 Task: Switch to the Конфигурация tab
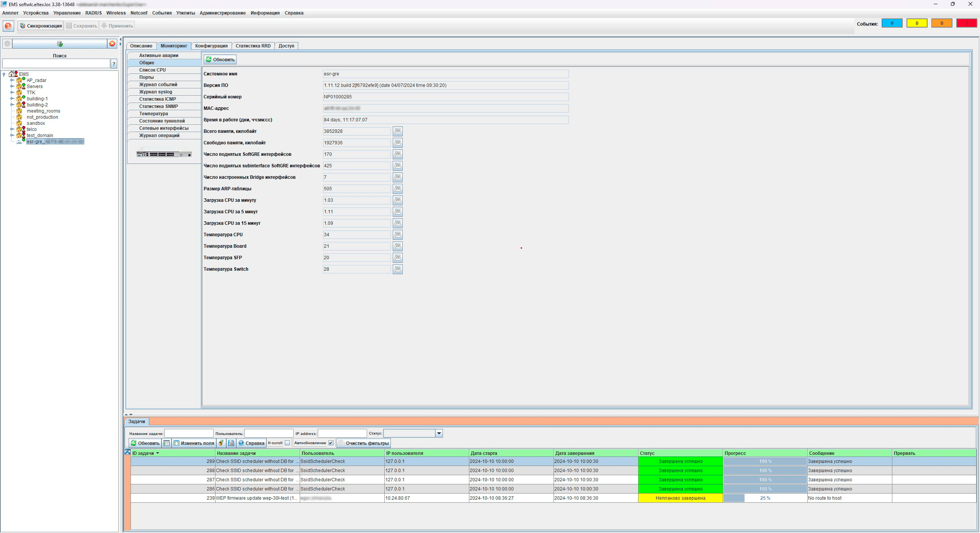pos(211,46)
